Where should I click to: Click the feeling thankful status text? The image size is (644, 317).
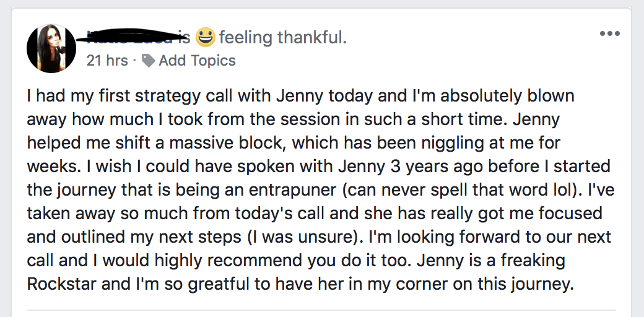point(283,38)
